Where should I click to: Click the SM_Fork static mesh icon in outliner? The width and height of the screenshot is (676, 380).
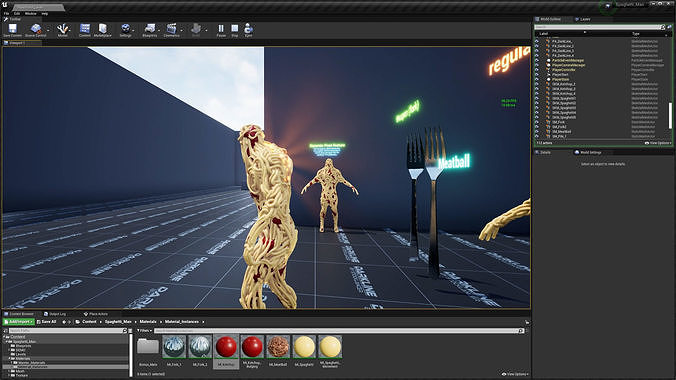(x=548, y=122)
